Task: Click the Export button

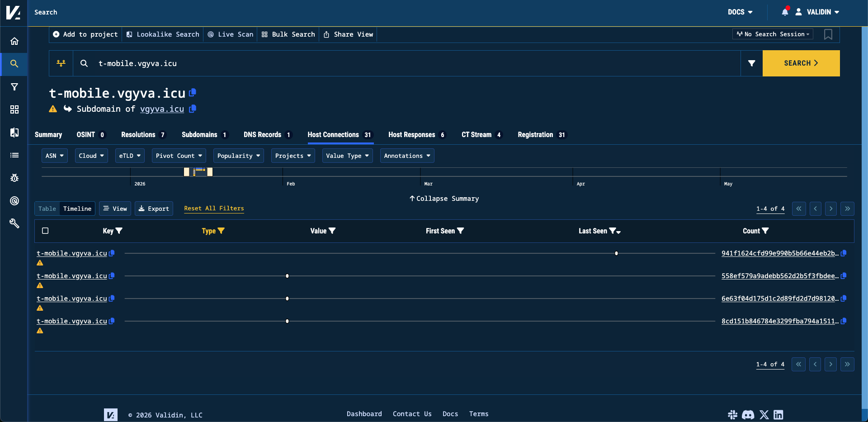Action: (154, 209)
